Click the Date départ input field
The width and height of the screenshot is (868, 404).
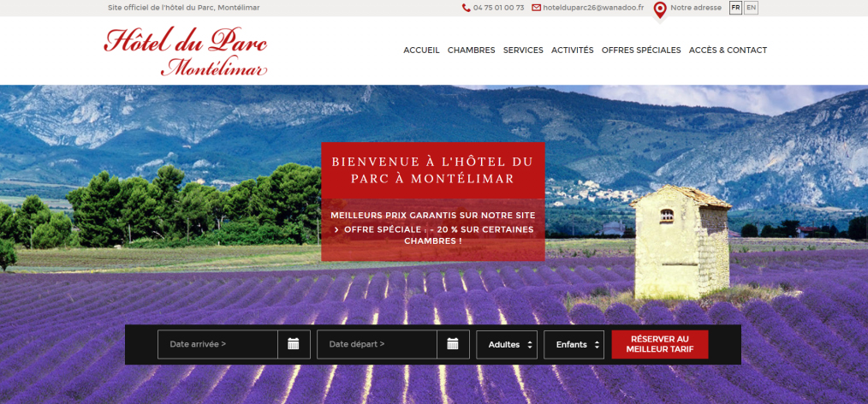pyautogui.click(x=377, y=344)
